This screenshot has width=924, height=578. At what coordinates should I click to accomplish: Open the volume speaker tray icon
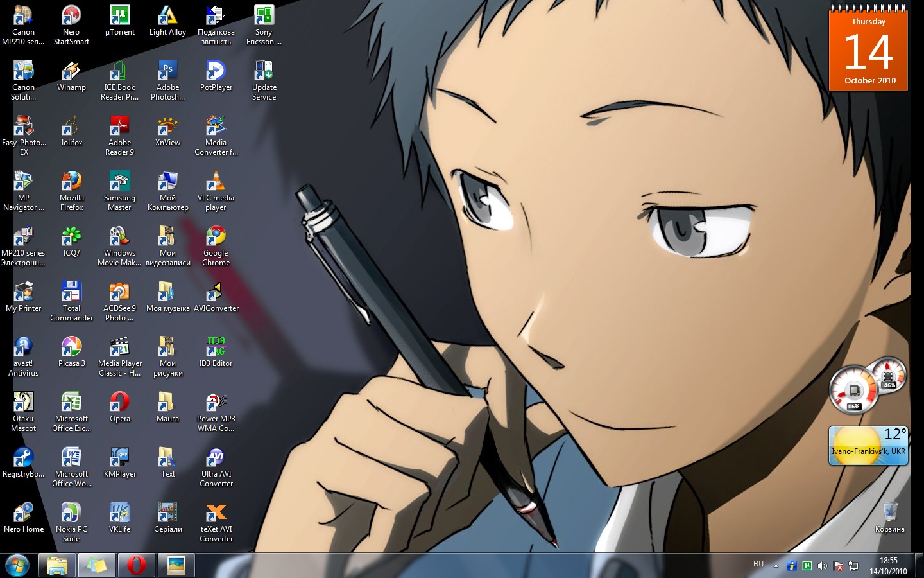pyautogui.click(x=823, y=566)
